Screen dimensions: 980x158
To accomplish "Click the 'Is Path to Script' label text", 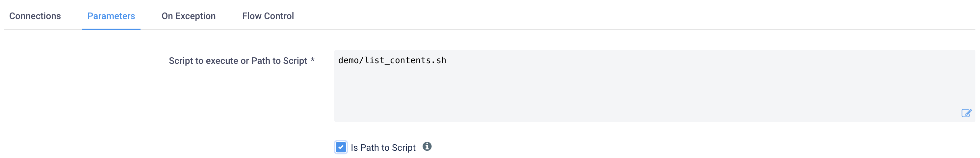I will (383, 148).
